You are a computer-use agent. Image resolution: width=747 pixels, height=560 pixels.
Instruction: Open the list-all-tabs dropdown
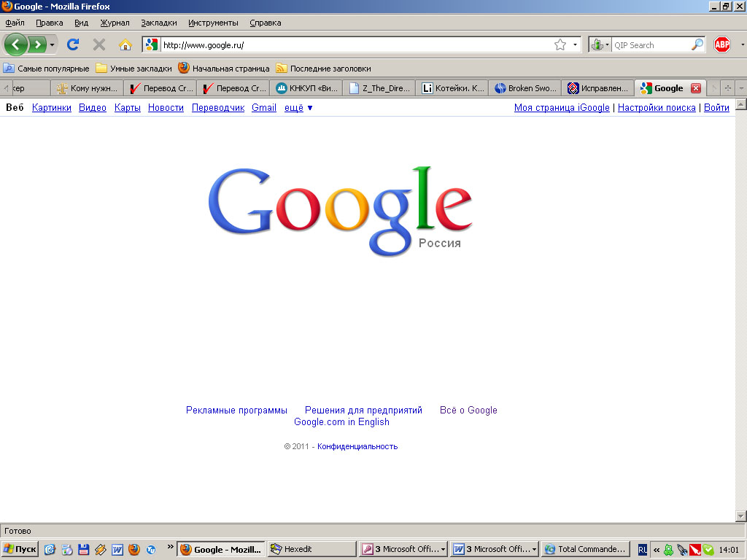(x=741, y=88)
